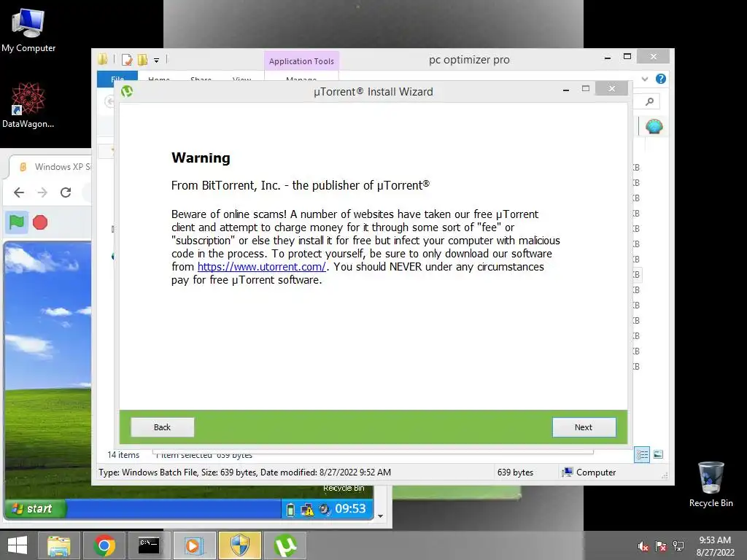Click the Chrome back arrow

[18, 192]
